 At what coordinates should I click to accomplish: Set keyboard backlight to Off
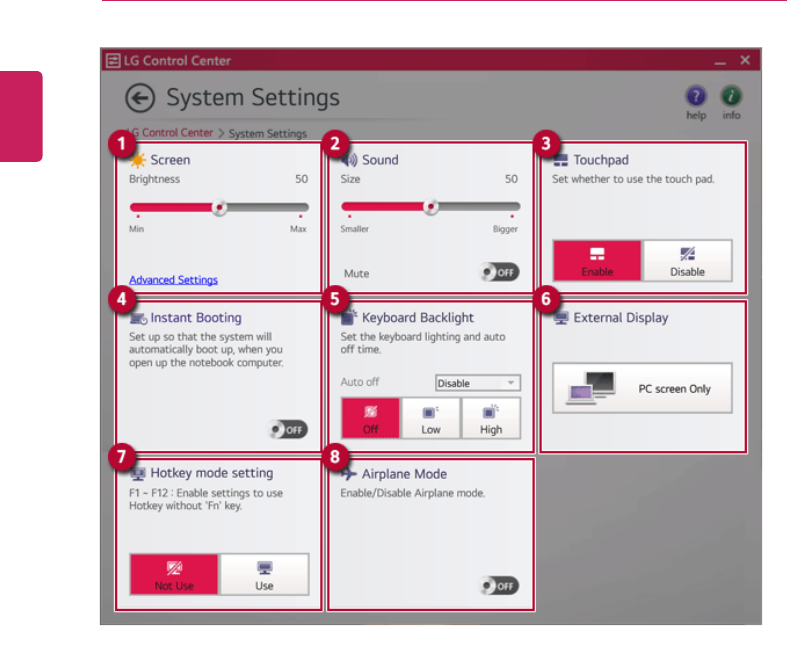[370, 418]
